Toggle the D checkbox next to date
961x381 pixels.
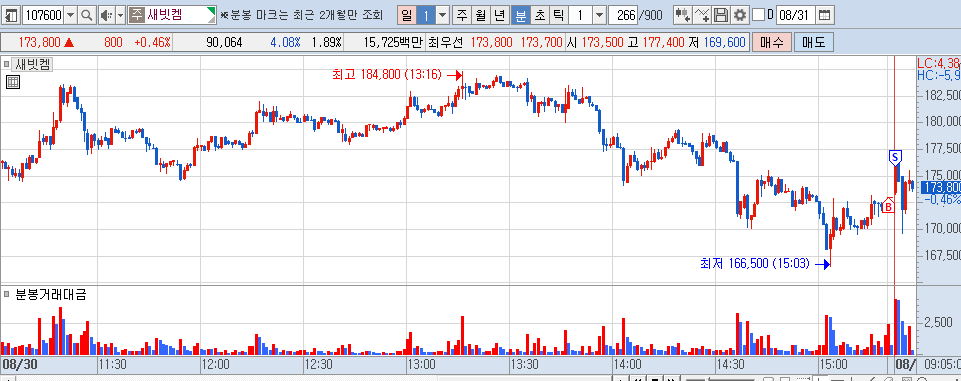(x=758, y=15)
